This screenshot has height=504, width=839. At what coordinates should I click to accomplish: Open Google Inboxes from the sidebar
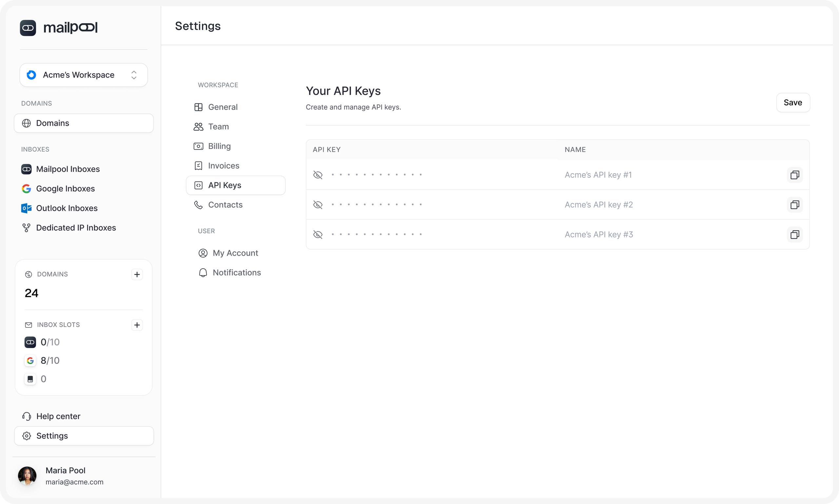(x=65, y=189)
